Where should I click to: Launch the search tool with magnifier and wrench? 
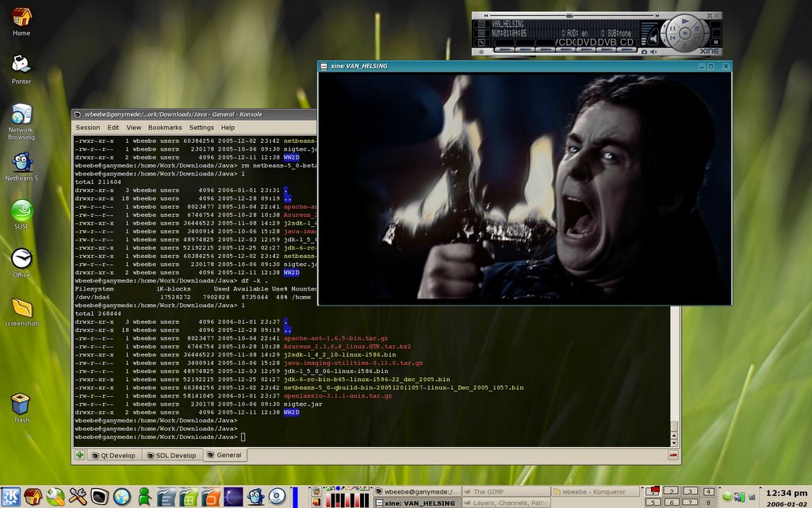55,497
